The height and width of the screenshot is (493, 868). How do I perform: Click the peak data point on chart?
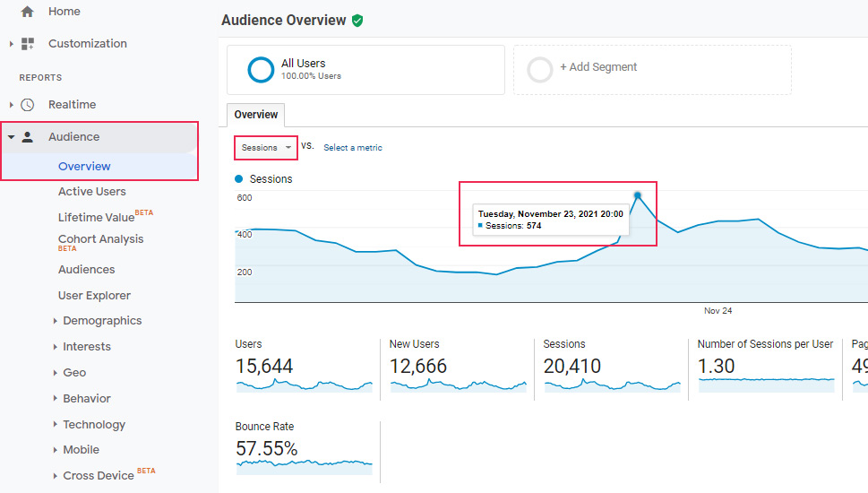(638, 195)
